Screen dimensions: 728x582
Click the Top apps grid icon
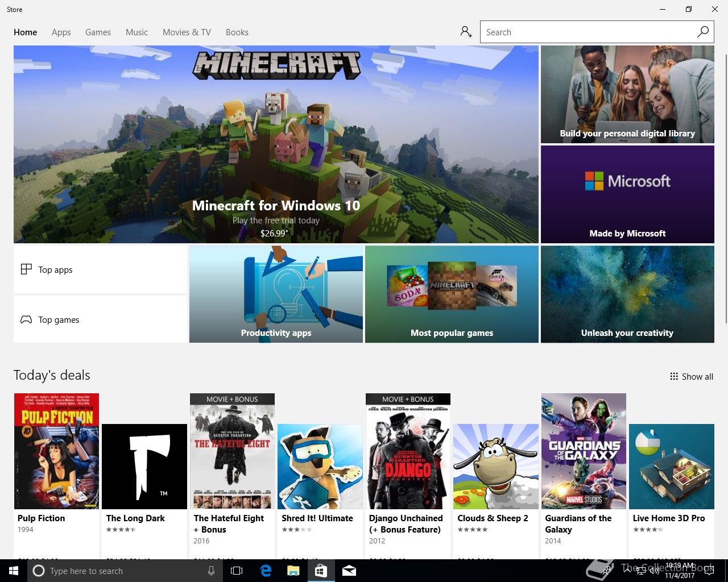[x=26, y=269]
